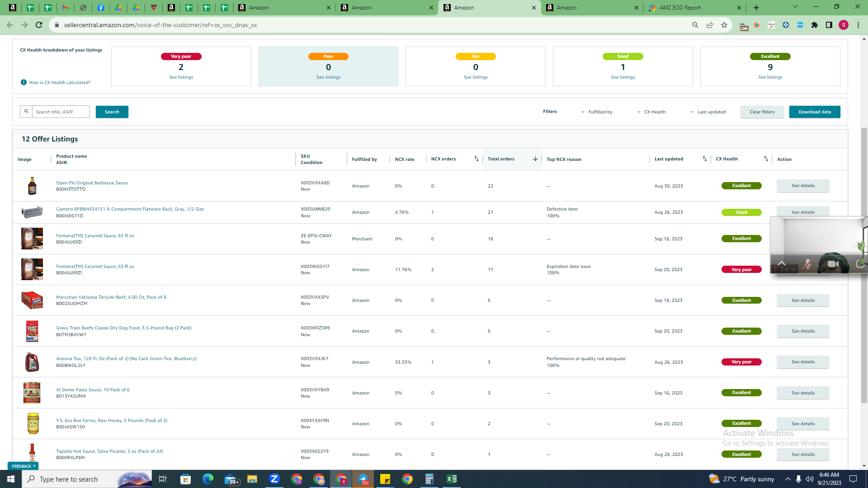868x488 pixels.
Task: Open the pinned Facebook tab
Action: pyautogui.click(x=101, y=8)
